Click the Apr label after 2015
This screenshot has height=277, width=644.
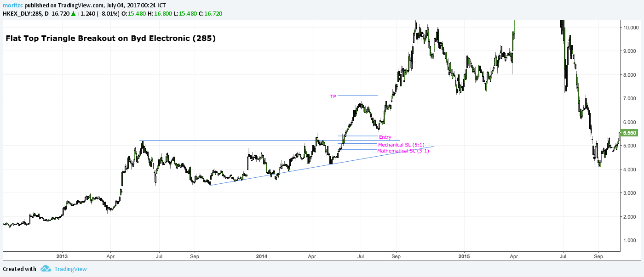(x=514, y=256)
